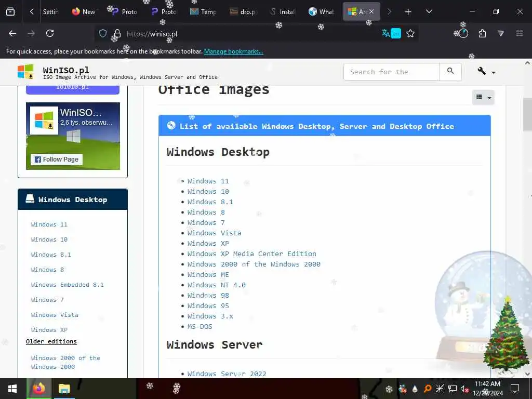Click the search input field
Viewport: 532px width, 399px height.
(x=392, y=72)
